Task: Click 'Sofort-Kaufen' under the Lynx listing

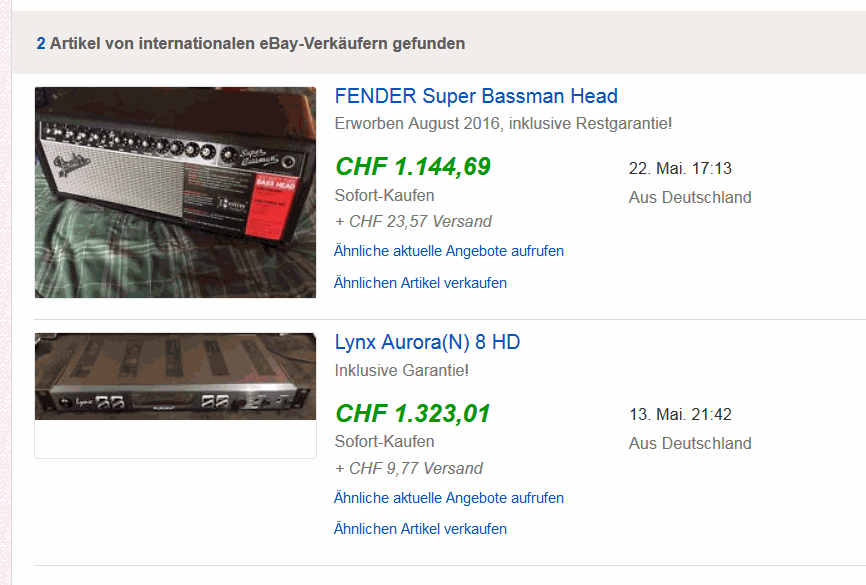Action: coord(384,441)
